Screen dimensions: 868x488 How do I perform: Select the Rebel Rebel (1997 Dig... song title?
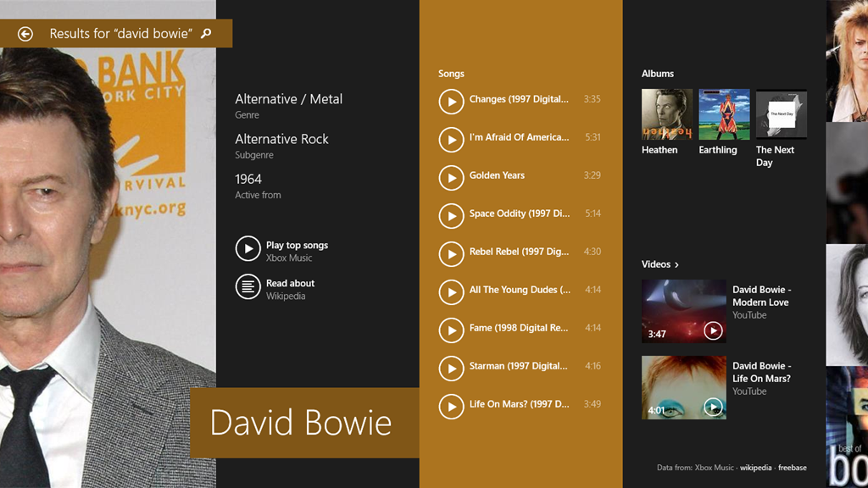pos(519,252)
